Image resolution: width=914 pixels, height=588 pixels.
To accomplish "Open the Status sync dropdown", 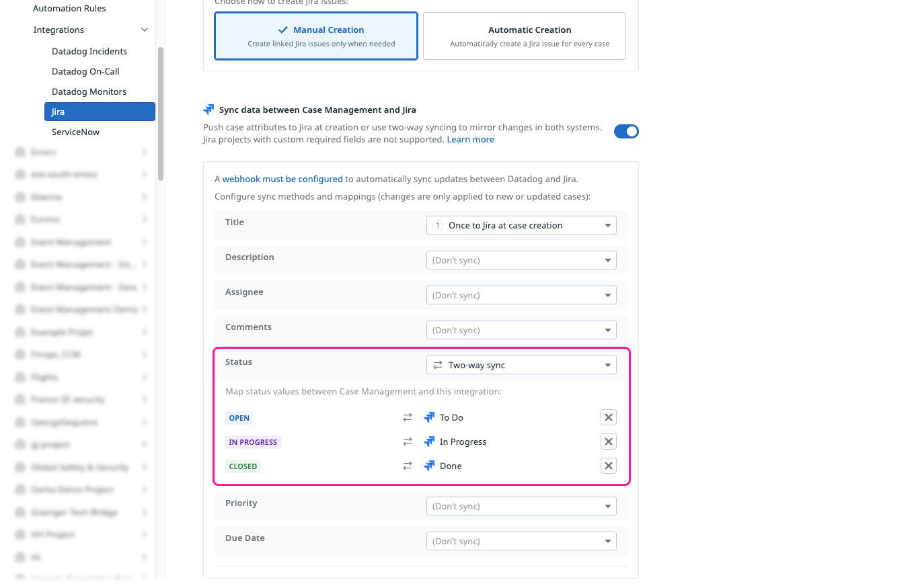I will (x=521, y=366).
